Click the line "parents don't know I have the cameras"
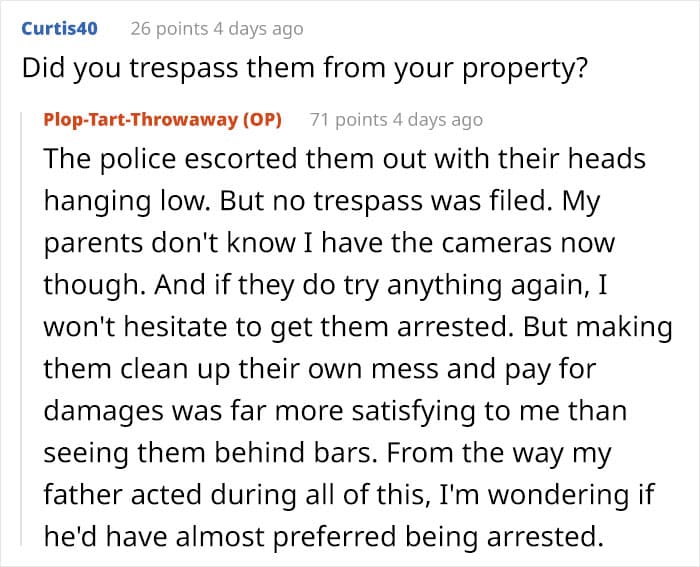700x567 pixels. point(329,244)
